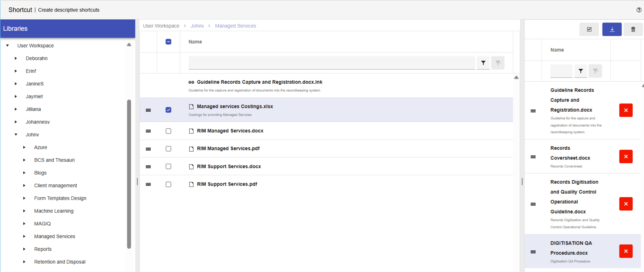Check the RIM Support Services.docx checkbox
The image size is (644, 272).
169,166
